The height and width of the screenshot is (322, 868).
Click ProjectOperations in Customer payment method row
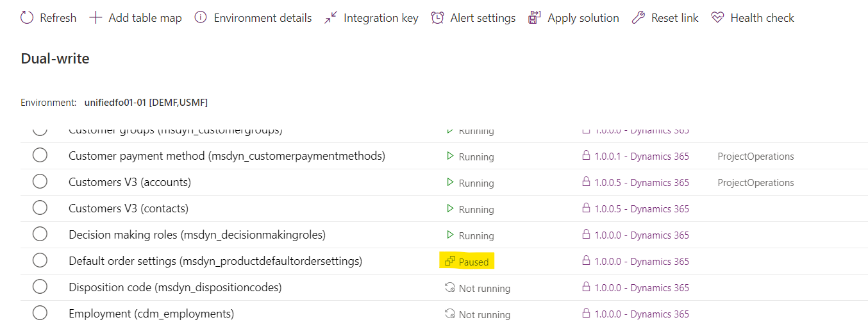coord(756,157)
